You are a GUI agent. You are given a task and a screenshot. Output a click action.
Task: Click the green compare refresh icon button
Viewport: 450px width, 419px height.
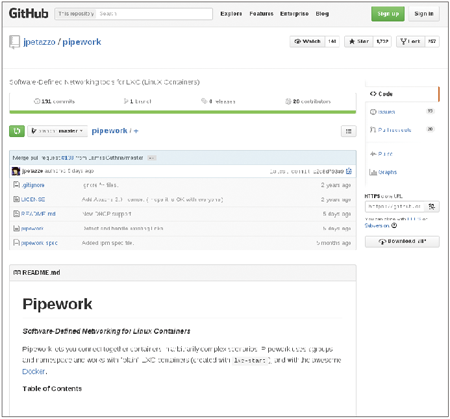[x=17, y=131]
